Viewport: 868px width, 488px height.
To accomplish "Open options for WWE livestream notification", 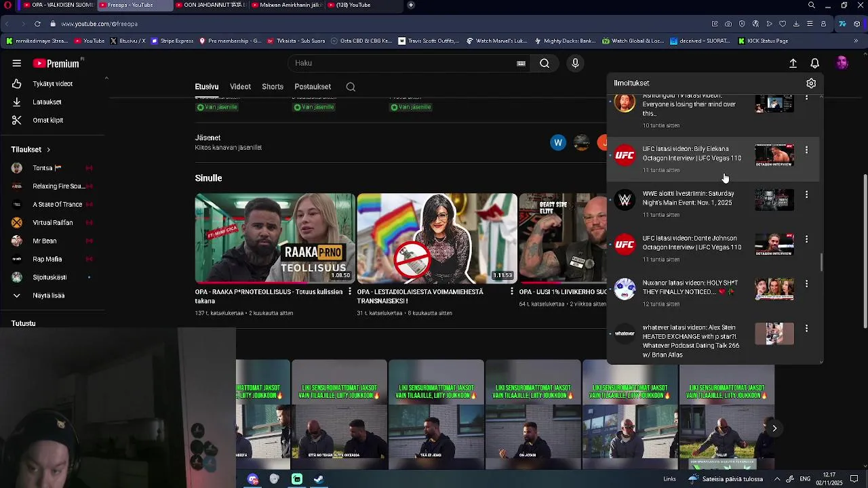I will click(x=806, y=195).
